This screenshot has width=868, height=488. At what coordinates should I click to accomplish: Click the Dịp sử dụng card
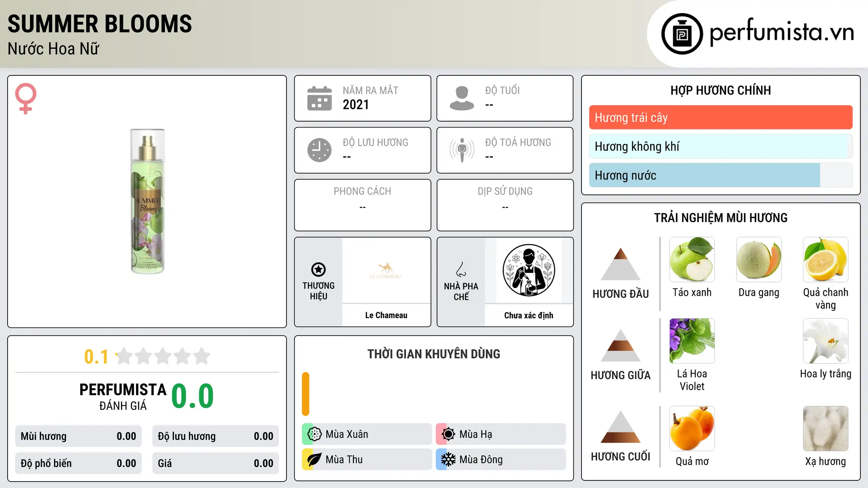505,205
